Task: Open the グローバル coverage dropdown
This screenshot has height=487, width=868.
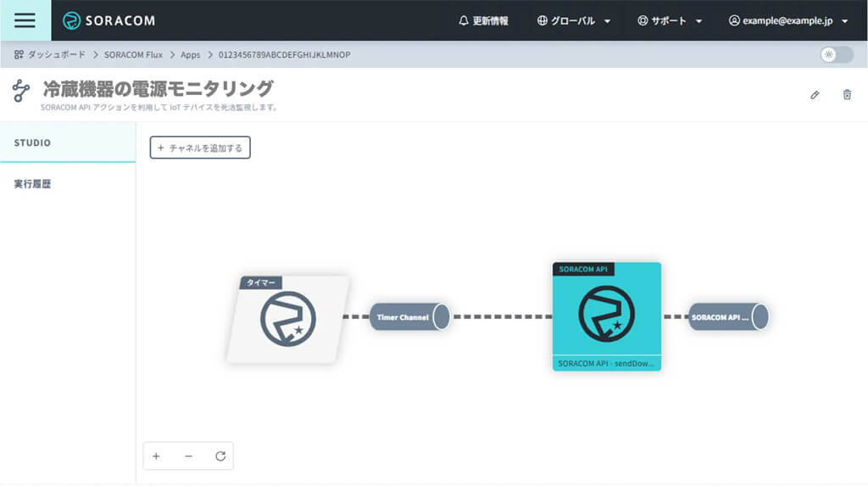Action: tap(574, 20)
